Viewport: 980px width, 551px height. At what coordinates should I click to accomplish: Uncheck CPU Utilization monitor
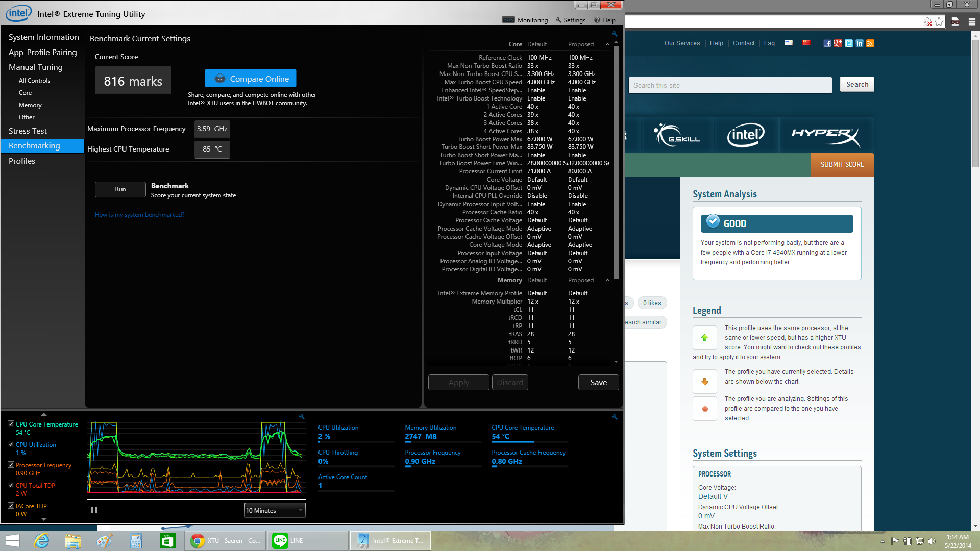(11, 444)
